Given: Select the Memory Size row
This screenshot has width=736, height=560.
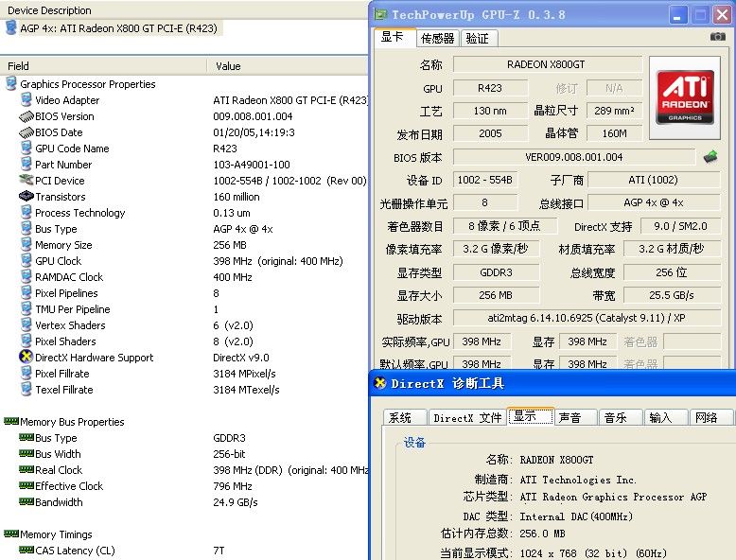Looking at the screenshot, I should (x=184, y=245).
